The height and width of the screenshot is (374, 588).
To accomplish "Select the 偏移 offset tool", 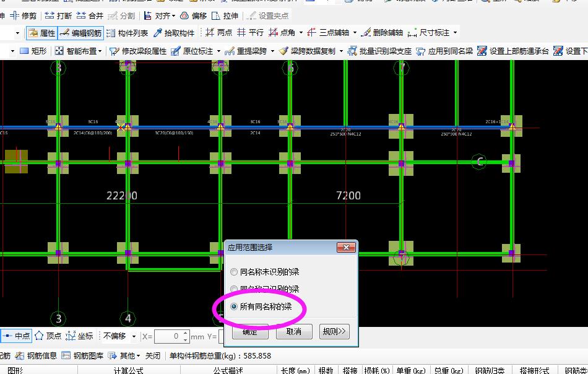I will 194,15.
